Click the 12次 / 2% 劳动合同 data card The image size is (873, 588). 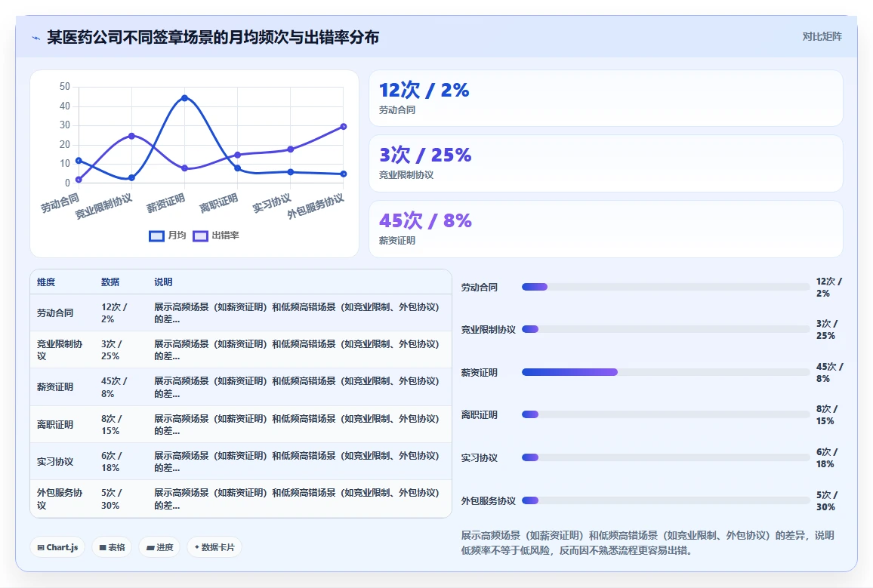tap(606, 98)
